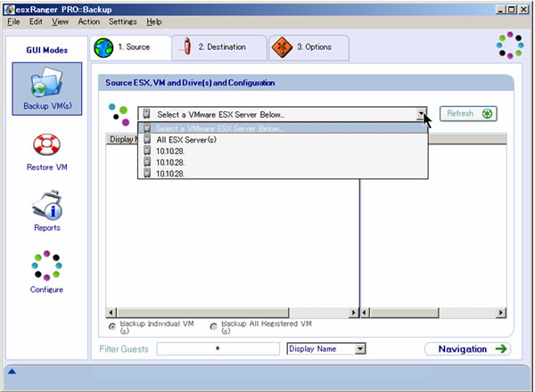Choose the last 10.10.28. server entry
This screenshot has width=535, height=392.
(x=283, y=173)
